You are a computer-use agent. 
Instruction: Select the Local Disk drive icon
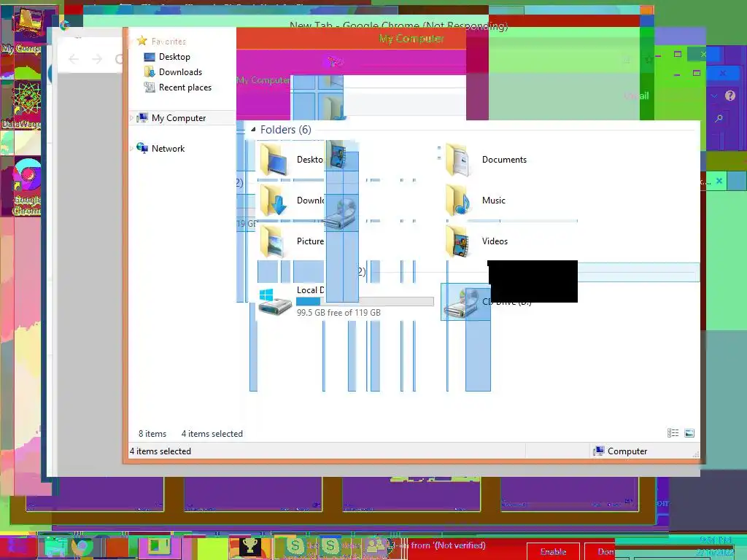click(x=275, y=302)
